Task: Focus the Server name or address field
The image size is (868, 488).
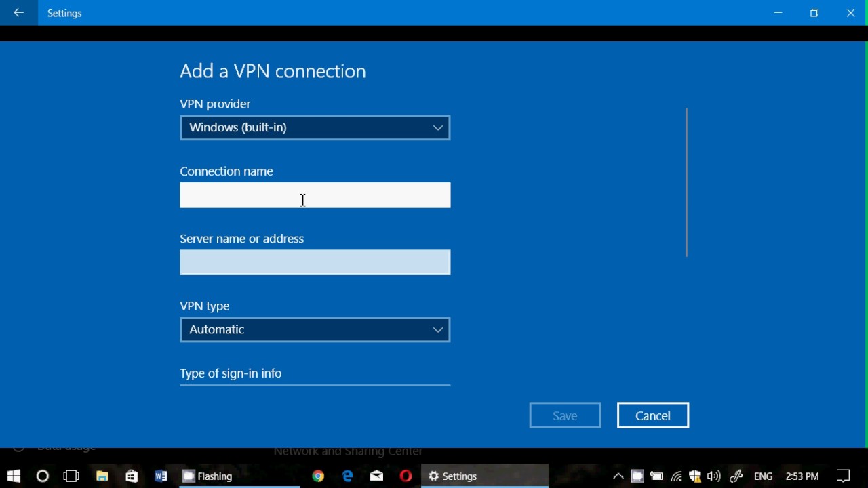Action: coord(315,262)
